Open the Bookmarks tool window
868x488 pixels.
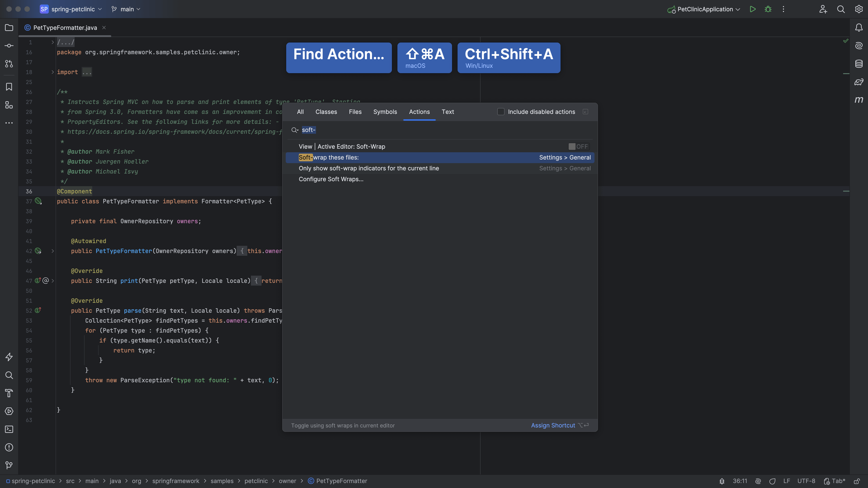coord(9,87)
